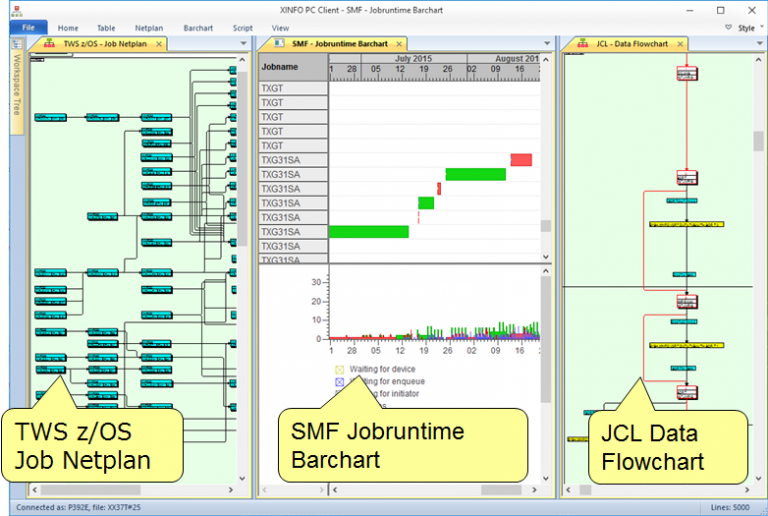Viewport: 768px width, 516px height.
Task: Select the wide green TXG31SA bar ending in August
Action: [x=476, y=174]
